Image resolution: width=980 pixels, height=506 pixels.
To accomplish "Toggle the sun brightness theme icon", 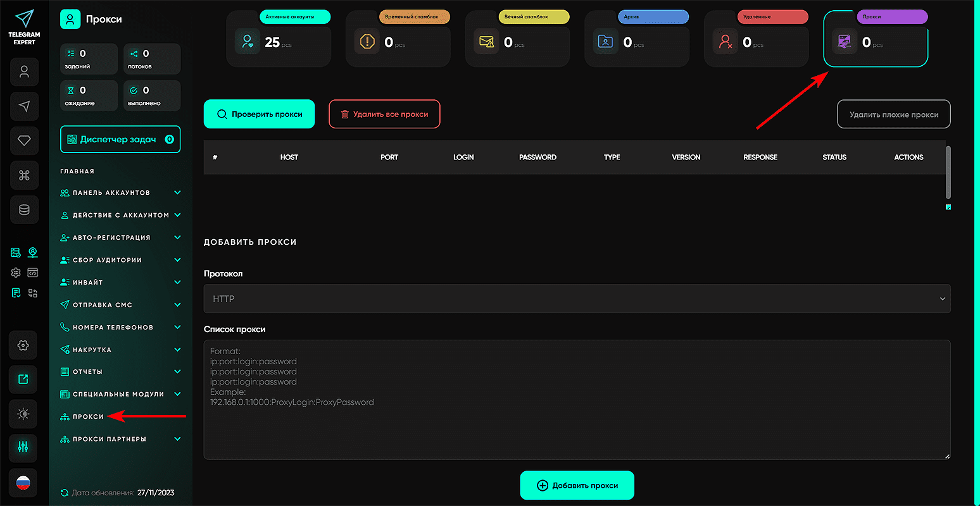I will click(x=23, y=414).
